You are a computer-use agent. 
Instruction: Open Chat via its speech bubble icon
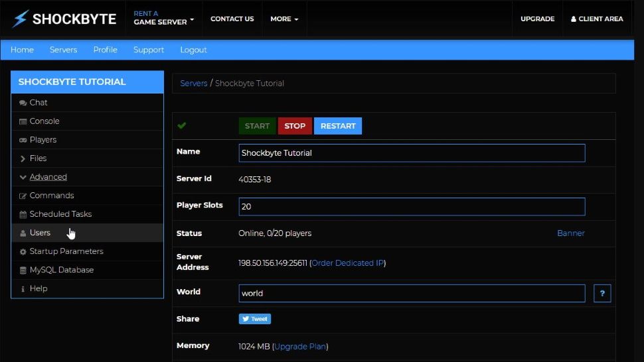point(23,103)
